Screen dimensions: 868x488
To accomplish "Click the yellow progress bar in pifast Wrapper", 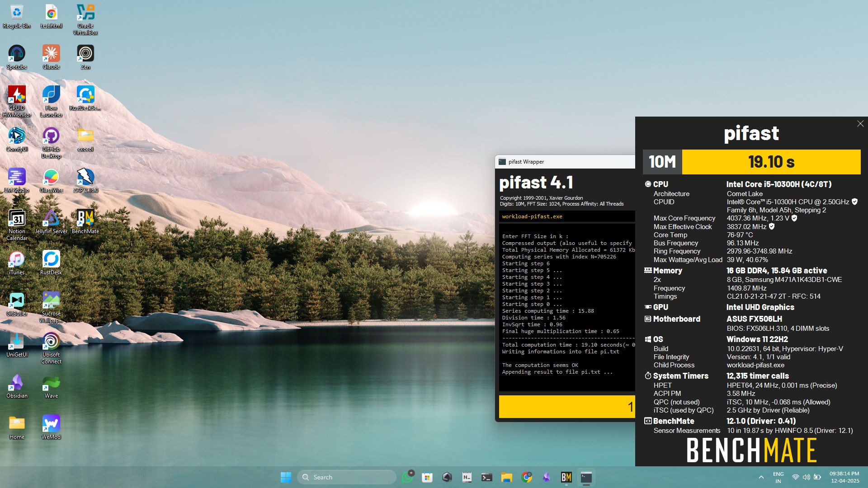I will (x=567, y=407).
